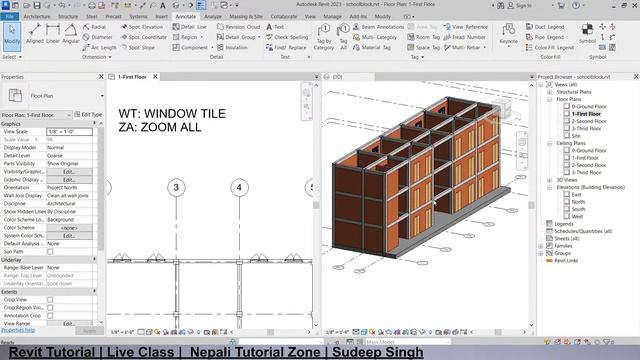Open the Select panel dropdown

12,57
